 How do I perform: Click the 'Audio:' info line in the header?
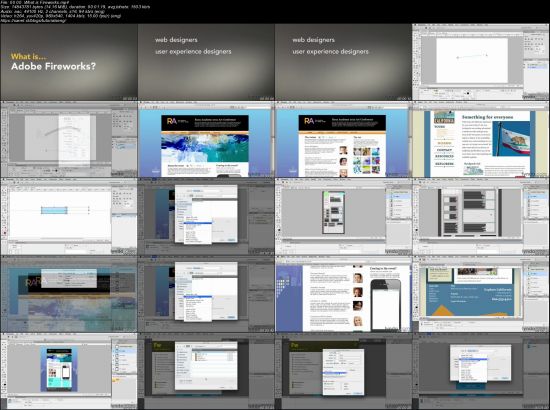[53, 11]
